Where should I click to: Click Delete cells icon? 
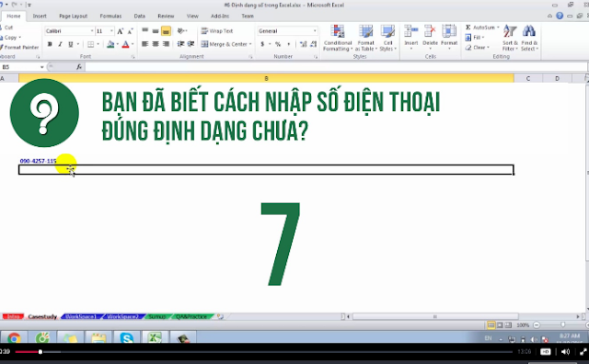pyautogui.click(x=430, y=31)
